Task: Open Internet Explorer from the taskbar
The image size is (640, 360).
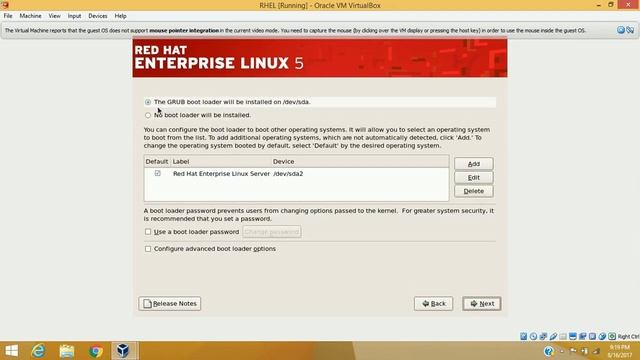Action: click(x=38, y=351)
